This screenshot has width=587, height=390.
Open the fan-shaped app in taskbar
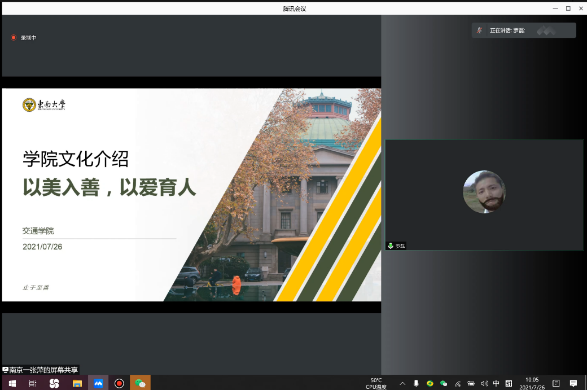[x=54, y=383]
